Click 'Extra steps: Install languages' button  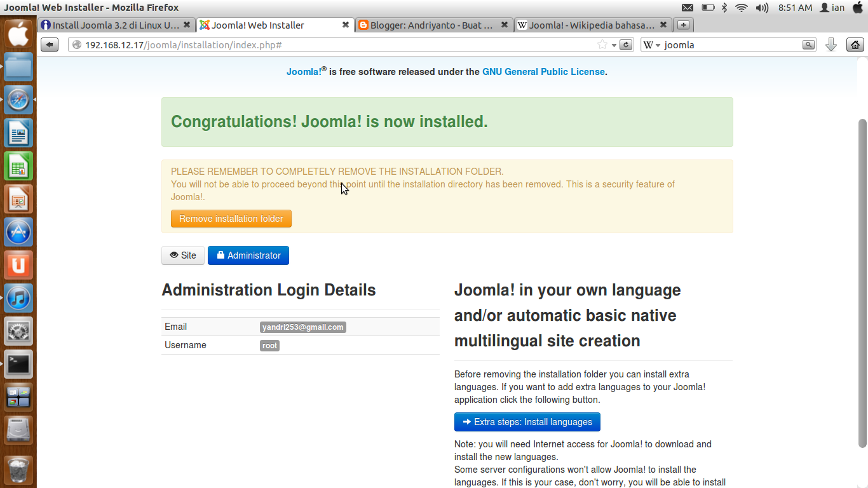[x=527, y=422]
